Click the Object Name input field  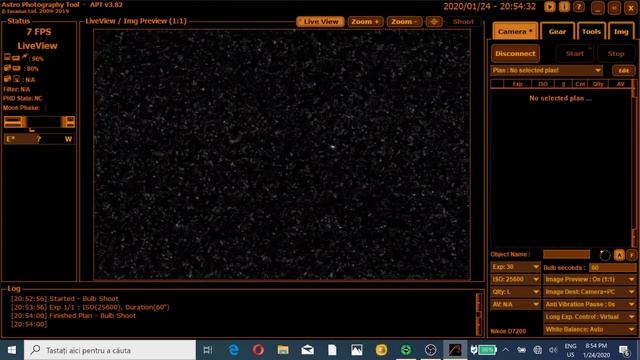coord(567,255)
